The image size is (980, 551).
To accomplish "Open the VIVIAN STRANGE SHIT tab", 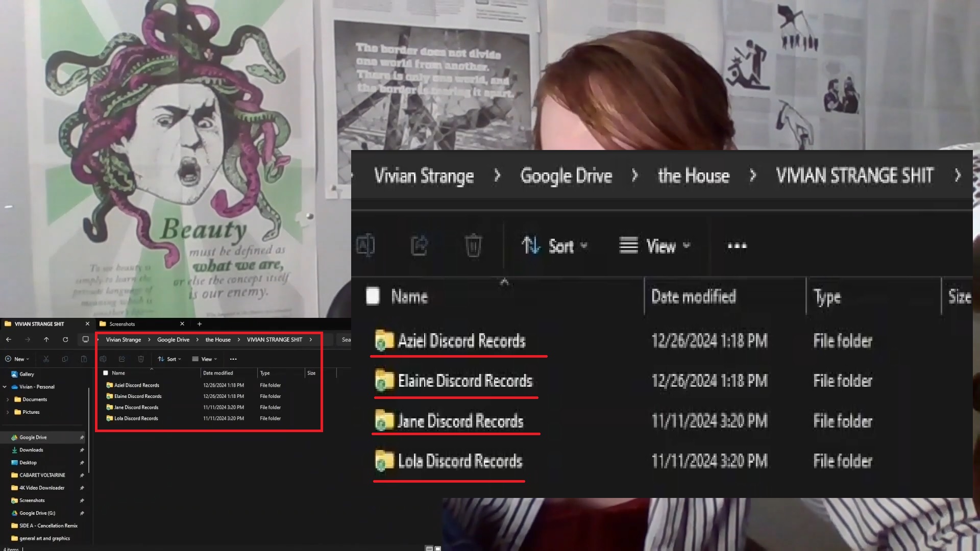I will pos(39,323).
